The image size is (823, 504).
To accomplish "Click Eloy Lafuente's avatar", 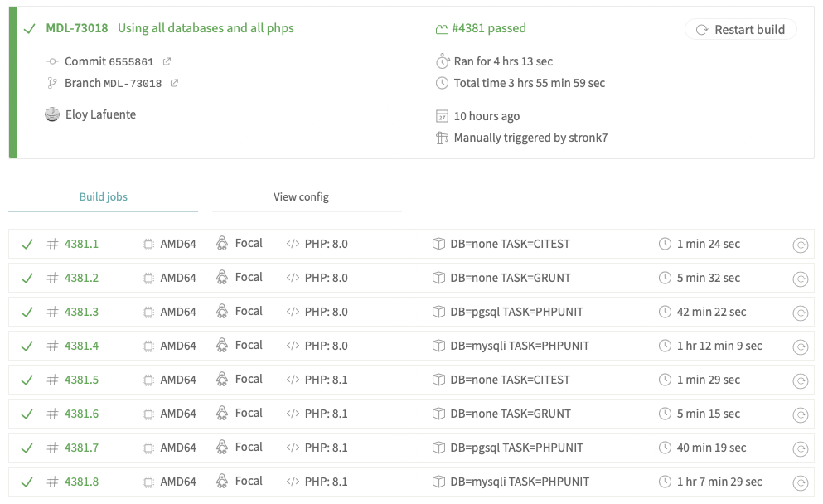I will point(52,114).
